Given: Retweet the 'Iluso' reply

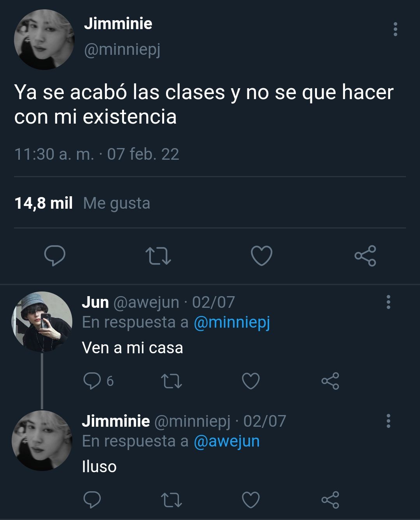Looking at the screenshot, I should click(x=171, y=500).
